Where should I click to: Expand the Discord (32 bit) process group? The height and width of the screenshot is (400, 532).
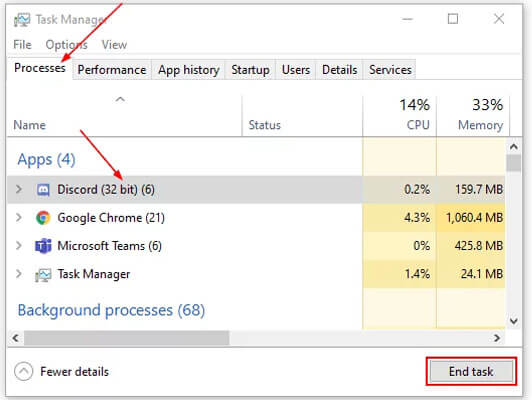(19, 189)
